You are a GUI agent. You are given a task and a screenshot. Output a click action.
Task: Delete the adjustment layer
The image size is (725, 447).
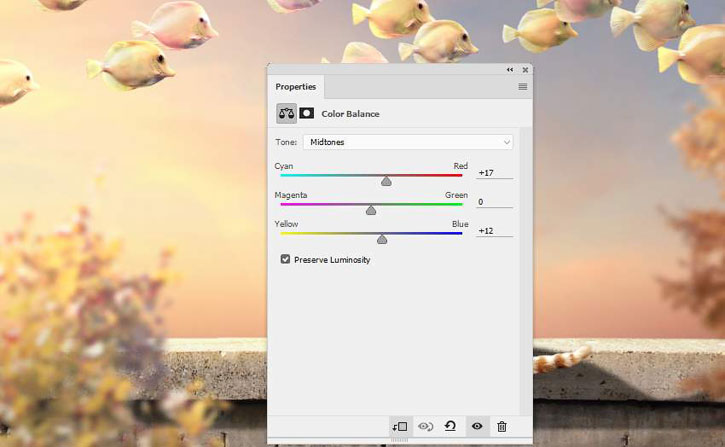click(x=502, y=426)
